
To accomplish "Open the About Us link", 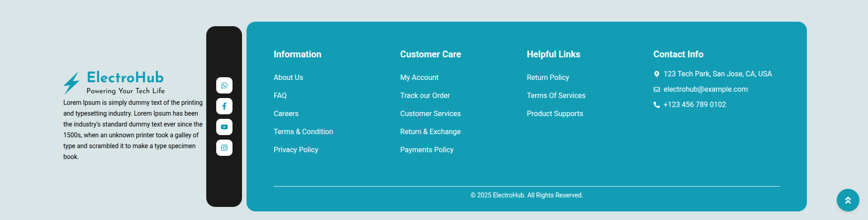I will click(x=288, y=78).
